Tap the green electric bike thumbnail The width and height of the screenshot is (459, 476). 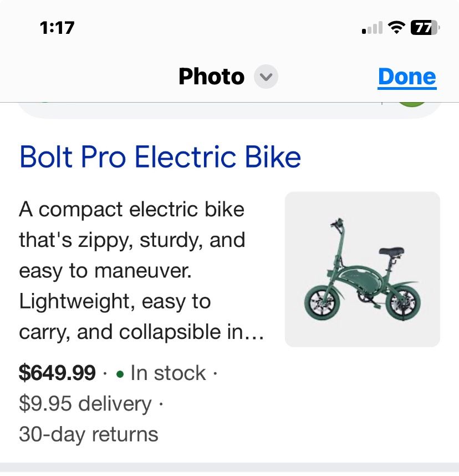tap(362, 269)
